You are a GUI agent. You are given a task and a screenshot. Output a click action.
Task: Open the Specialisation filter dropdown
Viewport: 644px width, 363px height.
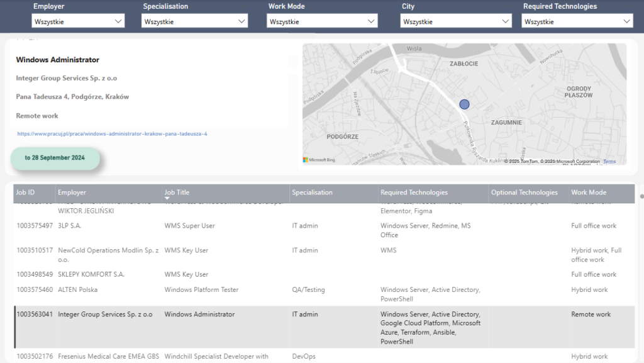[195, 21]
